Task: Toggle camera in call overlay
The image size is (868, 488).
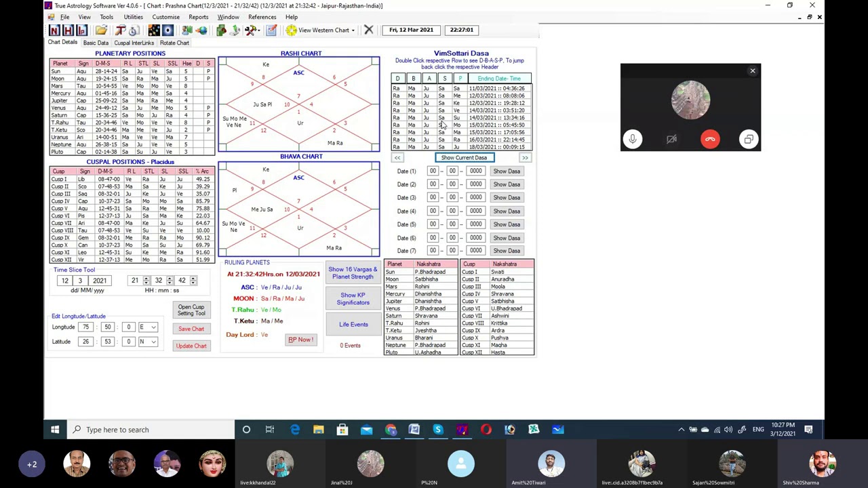Action: [671, 139]
